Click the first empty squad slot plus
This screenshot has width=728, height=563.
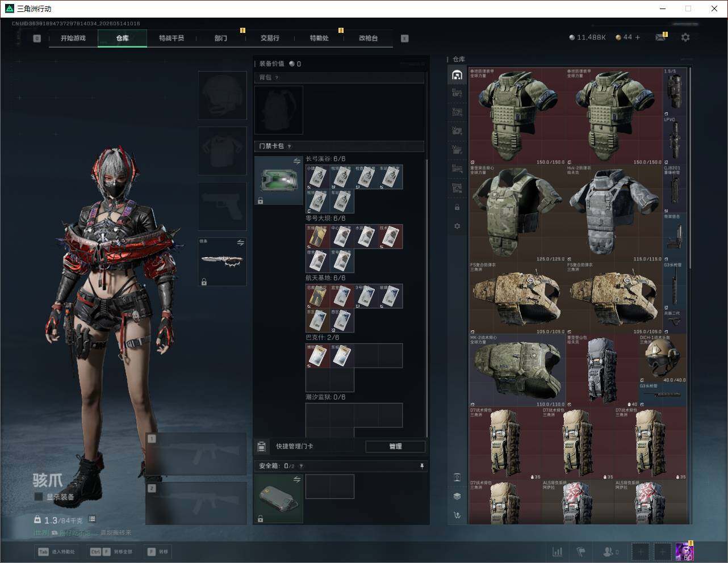coord(641,552)
